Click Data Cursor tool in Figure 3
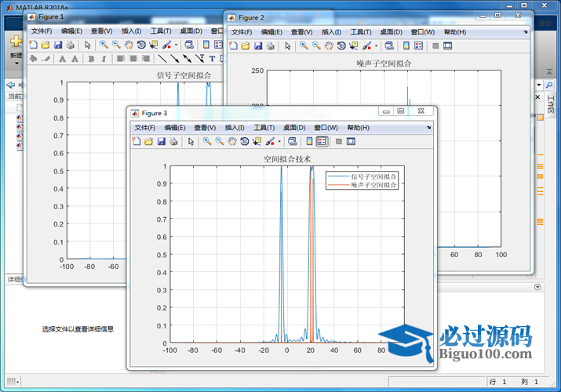This screenshot has height=392, width=561. [257, 141]
